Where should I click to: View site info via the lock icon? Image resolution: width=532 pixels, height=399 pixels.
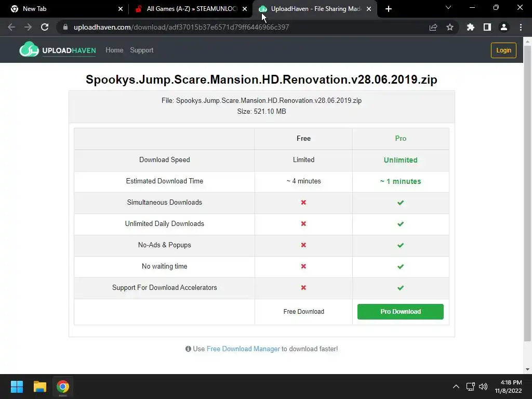[65, 27]
